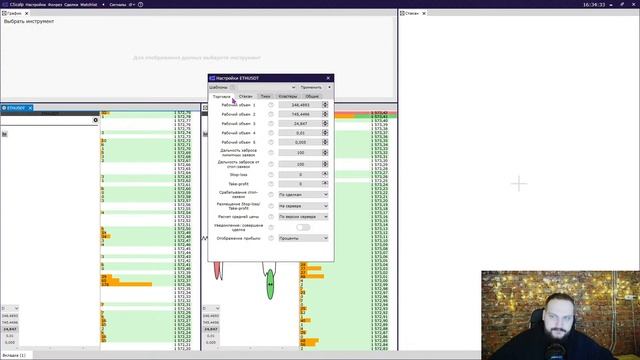This screenshot has height=360, width=640.
Task: Click stepper arrows of Take-profit field
Action: point(325,184)
